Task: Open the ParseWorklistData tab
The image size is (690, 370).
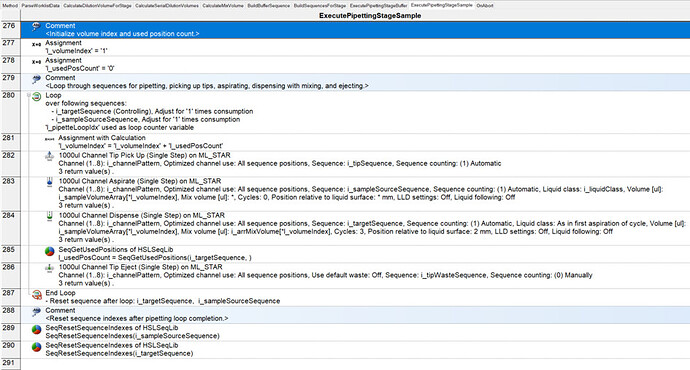Action: 40,6
